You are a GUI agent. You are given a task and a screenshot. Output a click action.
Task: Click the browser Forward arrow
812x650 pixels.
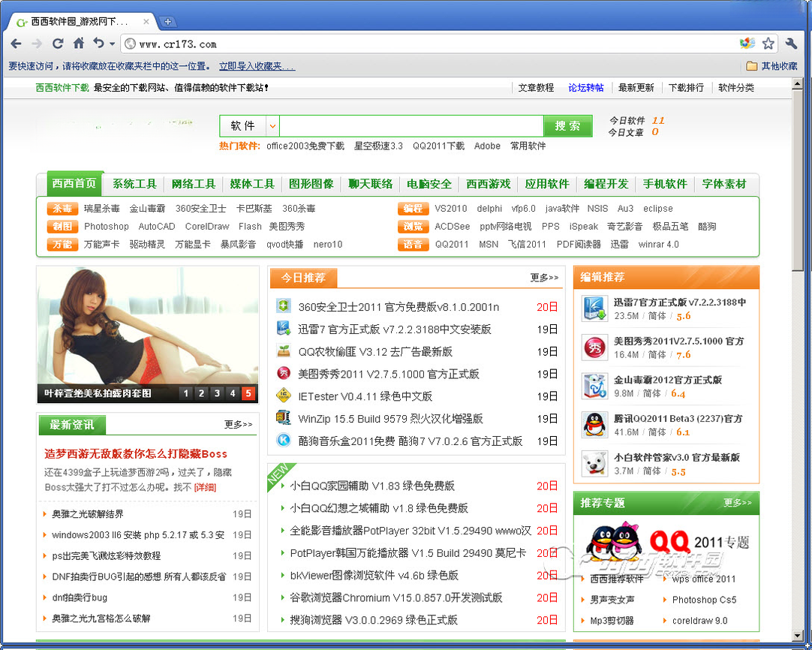pos(36,44)
